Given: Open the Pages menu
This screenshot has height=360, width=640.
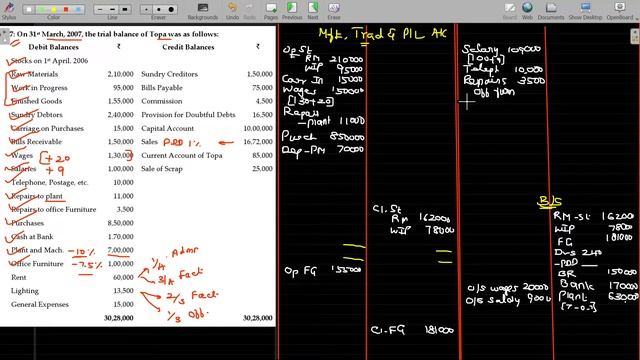Looking at the screenshot, I should coord(271,11).
